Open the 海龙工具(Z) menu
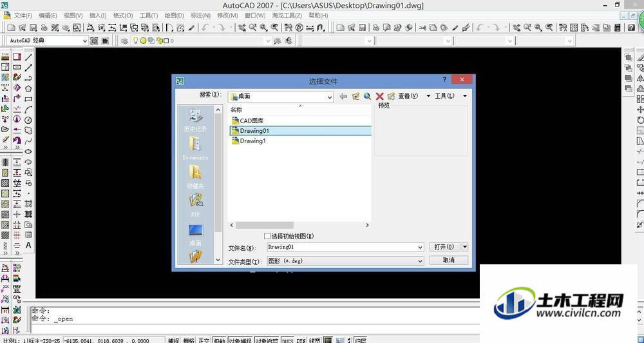Image resolution: width=644 pixels, height=343 pixels. [287, 15]
